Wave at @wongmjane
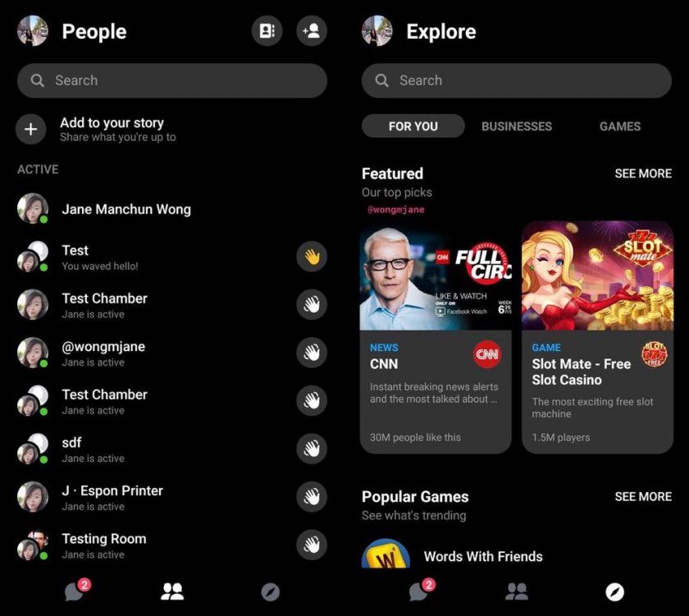This screenshot has height=616, width=689. pyautogui.click(x=312, y=353)
